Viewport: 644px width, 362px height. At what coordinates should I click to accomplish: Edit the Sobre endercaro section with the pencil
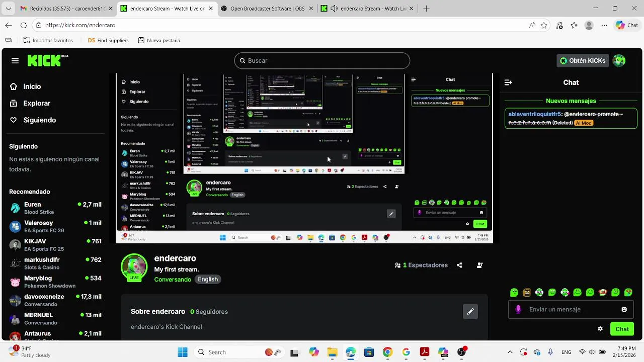(470, 312)
